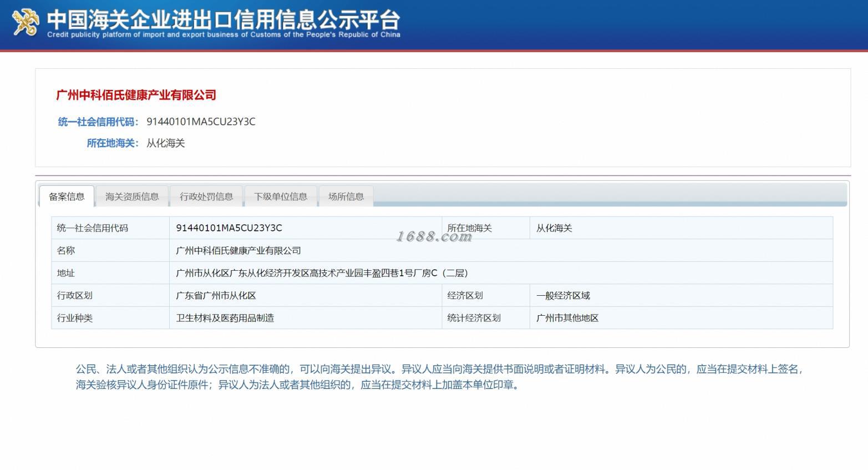Click the 从化海关 table cell
Image resolution: width=868 pixels, height=470 pixels.
[681, 228]
